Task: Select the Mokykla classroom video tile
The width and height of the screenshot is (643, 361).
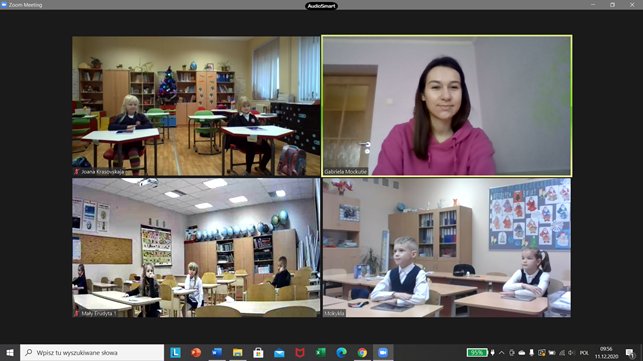Action: [x=447, y=247]
